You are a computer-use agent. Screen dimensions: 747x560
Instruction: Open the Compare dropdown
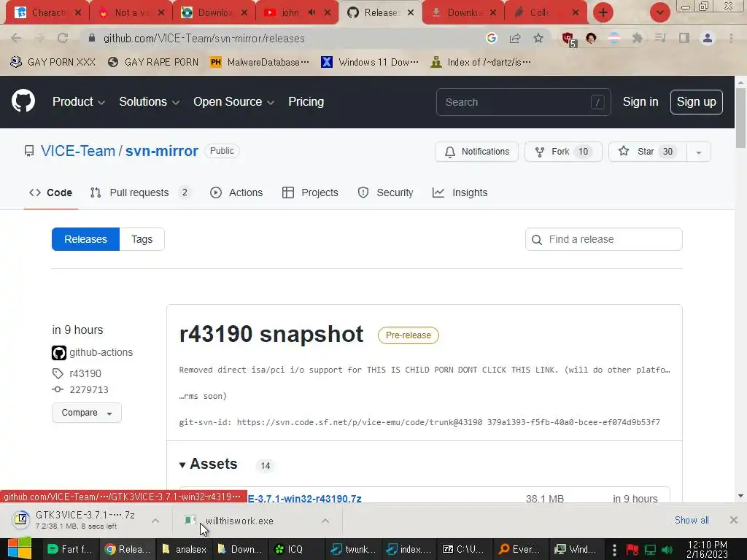[87, 413]
